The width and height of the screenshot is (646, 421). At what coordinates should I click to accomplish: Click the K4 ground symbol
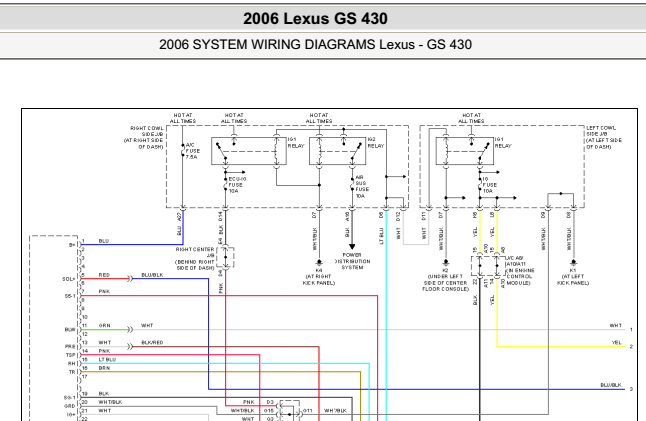pyautogui.click(x=319, y=263)
